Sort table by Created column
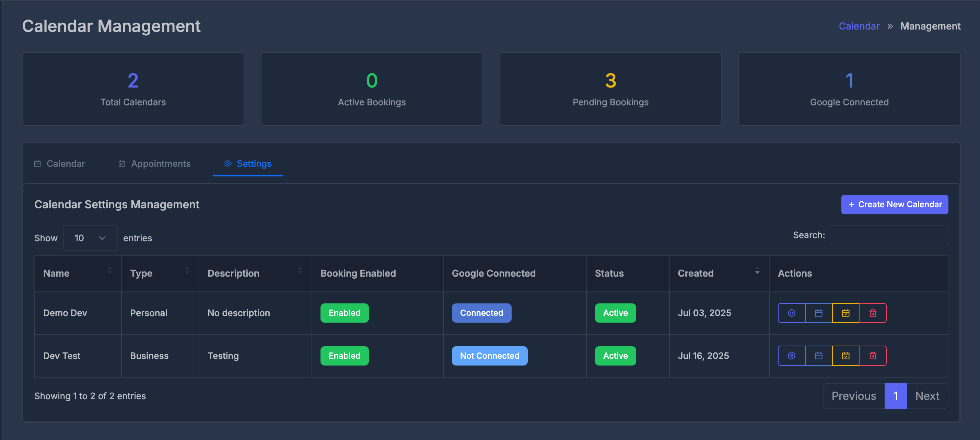The height and width of the screenshot is (440, 980). click(x=719, y=273)
